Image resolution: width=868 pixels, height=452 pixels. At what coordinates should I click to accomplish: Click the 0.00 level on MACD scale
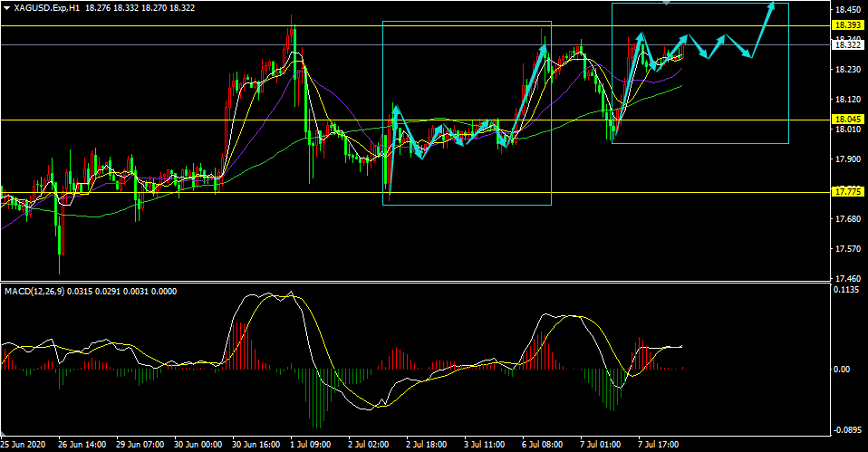[842, 369]
